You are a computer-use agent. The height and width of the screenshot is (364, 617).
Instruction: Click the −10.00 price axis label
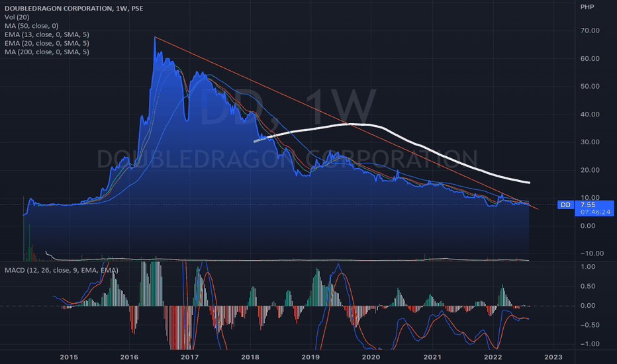tap(593, 253)
